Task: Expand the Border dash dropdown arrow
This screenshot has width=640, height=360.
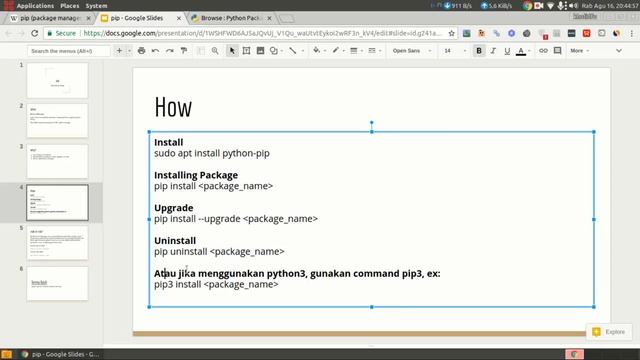Action: [x=380, y=51]
